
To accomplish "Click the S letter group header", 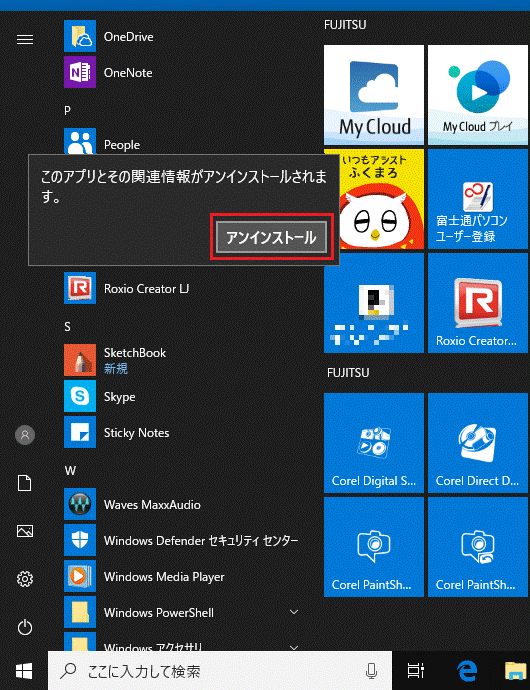I will click(x=67, y=327).
